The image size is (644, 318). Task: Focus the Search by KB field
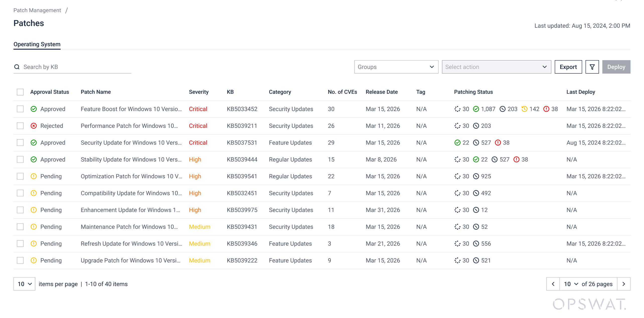pyautogui.click(x=75, y=67)
